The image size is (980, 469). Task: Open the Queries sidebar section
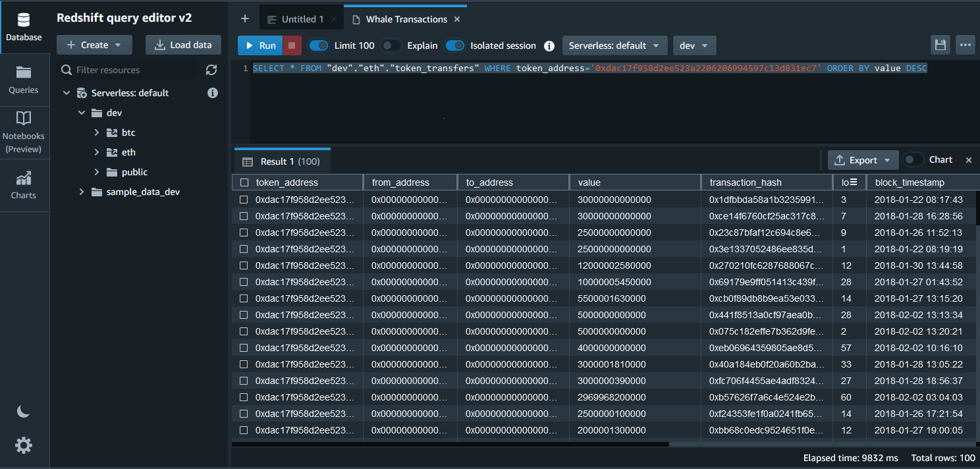click(24, 80)
